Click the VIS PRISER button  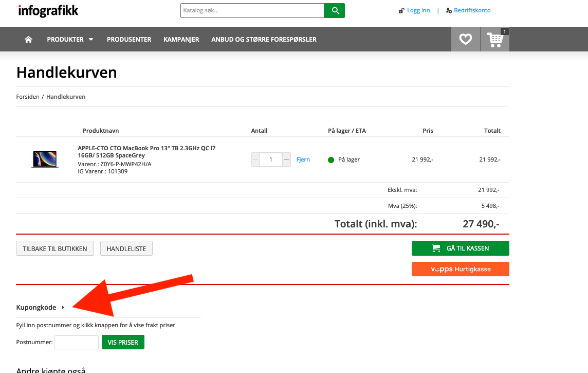coord(123,342)
